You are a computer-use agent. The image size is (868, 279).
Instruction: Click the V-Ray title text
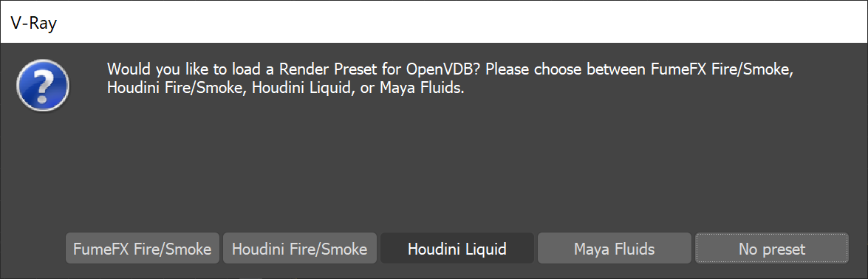[x=34, y=24]
